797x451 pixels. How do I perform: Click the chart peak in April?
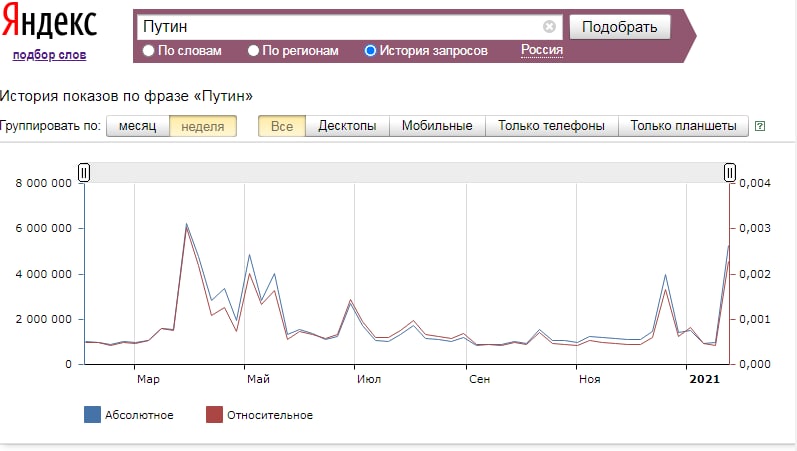point(187,224)
